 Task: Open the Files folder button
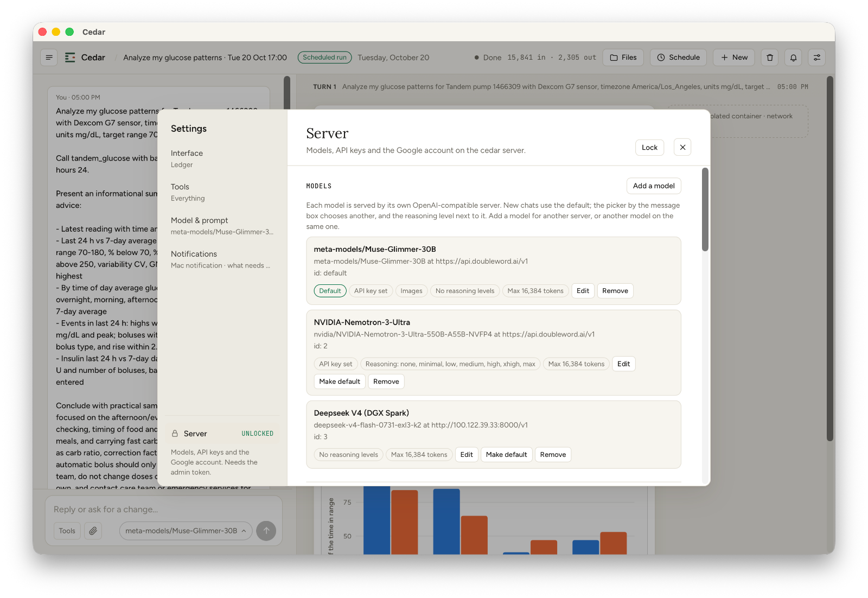click(x=623, y=58)
